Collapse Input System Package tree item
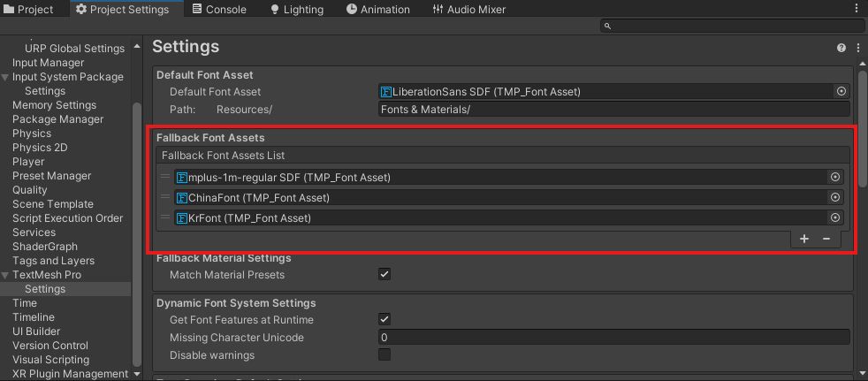868x381 pixels. pyautogui.click(x=5, y=77)
